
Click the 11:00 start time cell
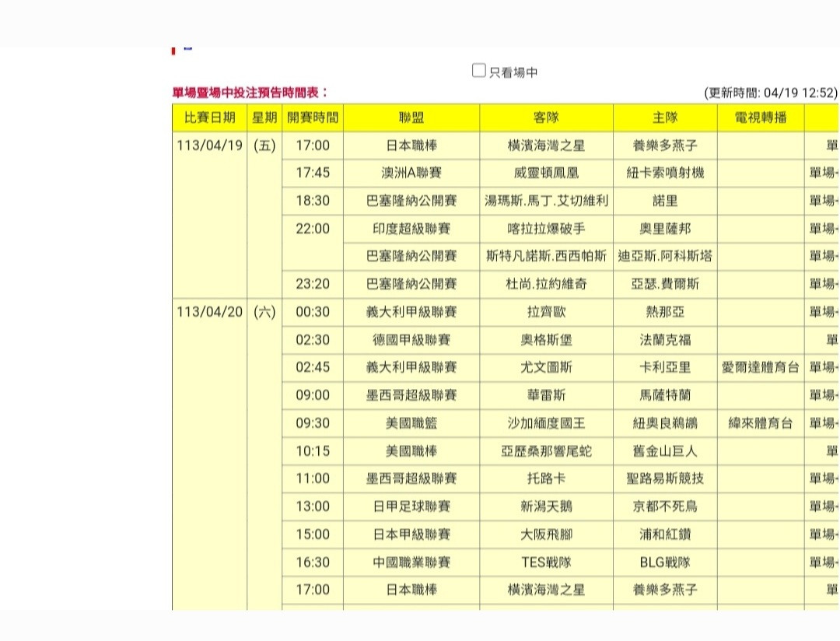(x=313, y=478)
